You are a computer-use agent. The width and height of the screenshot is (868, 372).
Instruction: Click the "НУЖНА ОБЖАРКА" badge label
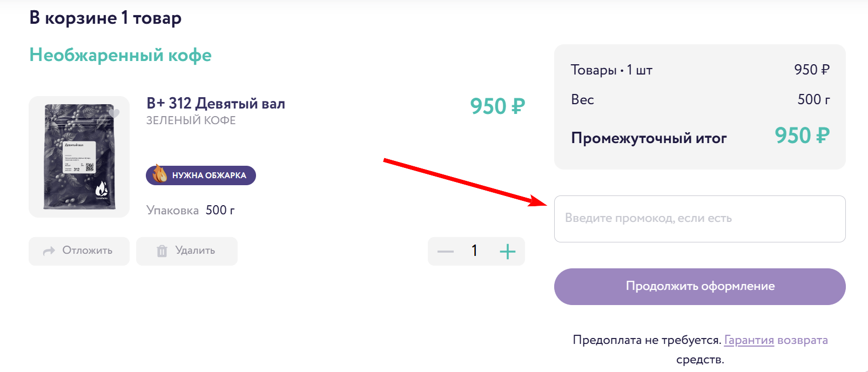209,175
